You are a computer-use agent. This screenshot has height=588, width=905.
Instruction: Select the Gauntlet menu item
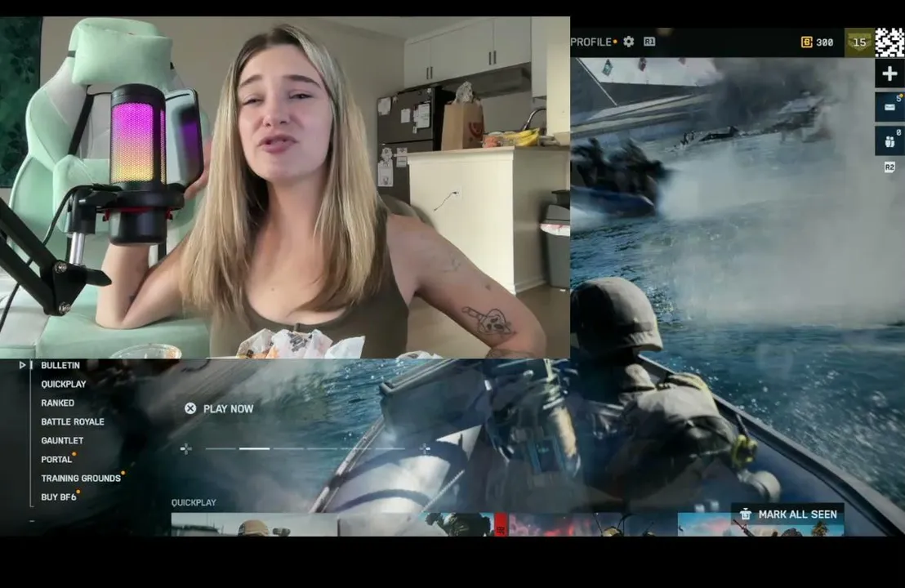point(62,440)
